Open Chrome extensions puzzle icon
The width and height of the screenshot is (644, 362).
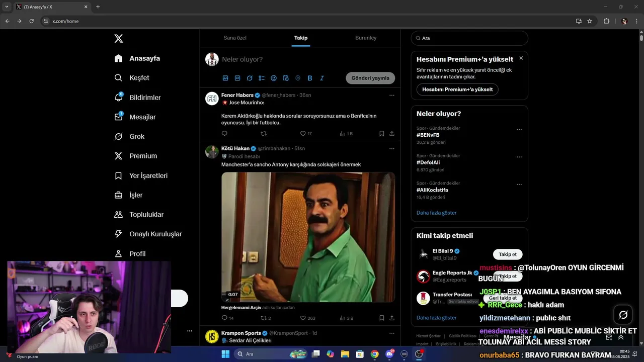[606, 21]
